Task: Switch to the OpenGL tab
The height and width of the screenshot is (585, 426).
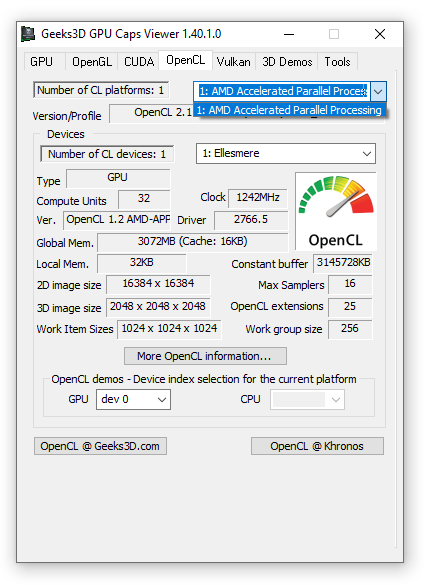Action: 92,62
